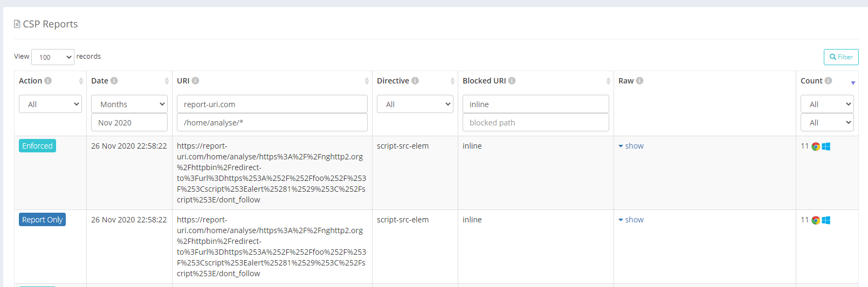Click the info icon next to Blocked URI
868x287 pixels.
(x=512, y=81)
